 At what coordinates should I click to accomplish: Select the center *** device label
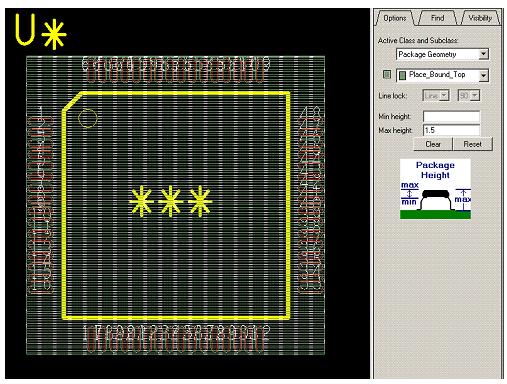[171, 201]
